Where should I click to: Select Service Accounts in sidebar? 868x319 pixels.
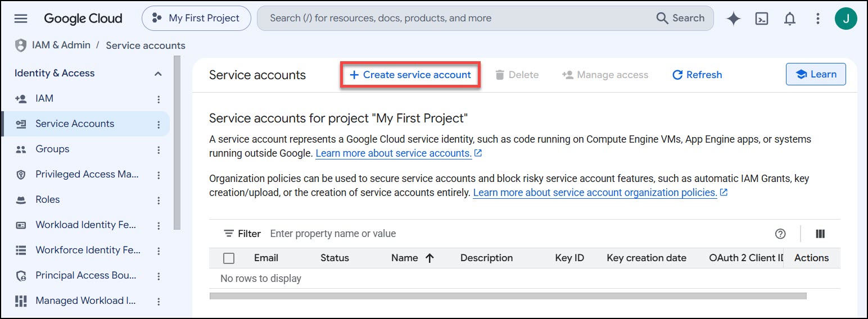[75, 124]
